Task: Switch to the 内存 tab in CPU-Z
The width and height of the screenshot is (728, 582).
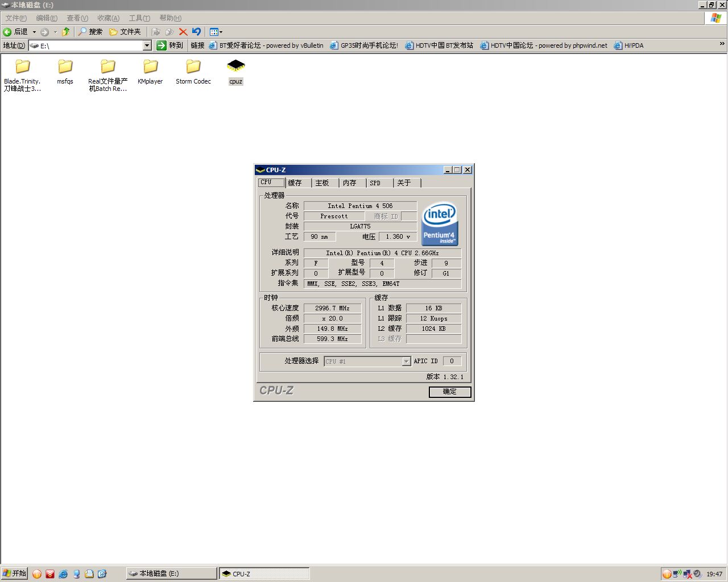Action: click(353, 183)
